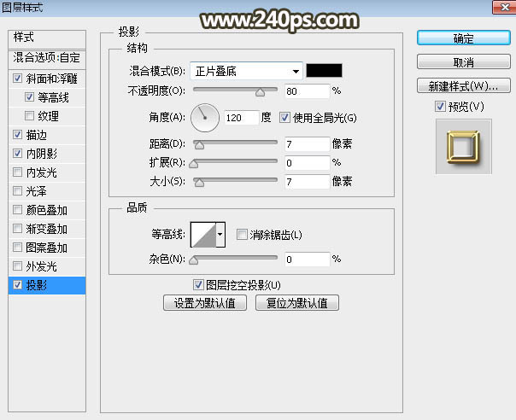516x420 pixels.
Task: Enable the 颜色叠加 checkbox
Action: (17, 209)
